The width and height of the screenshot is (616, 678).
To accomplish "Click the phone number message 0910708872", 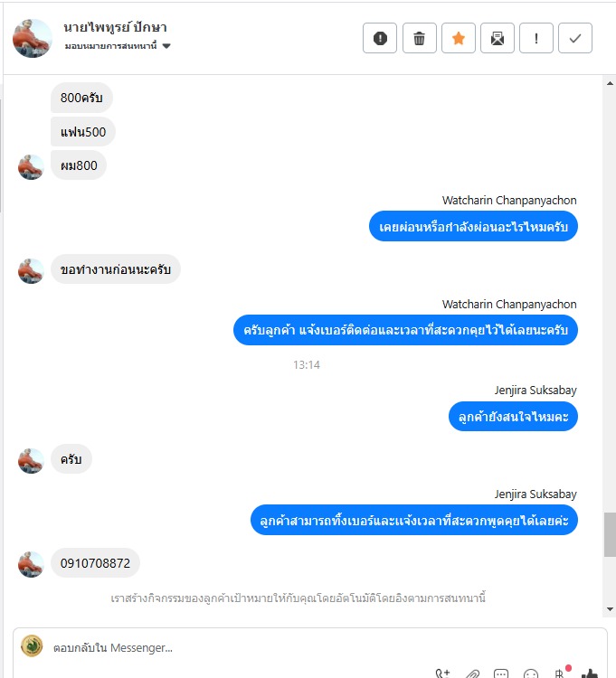I will (95, 563).
